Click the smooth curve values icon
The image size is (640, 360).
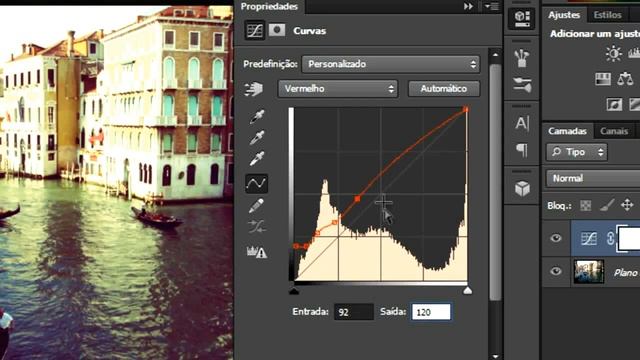(x=256, y=227)
